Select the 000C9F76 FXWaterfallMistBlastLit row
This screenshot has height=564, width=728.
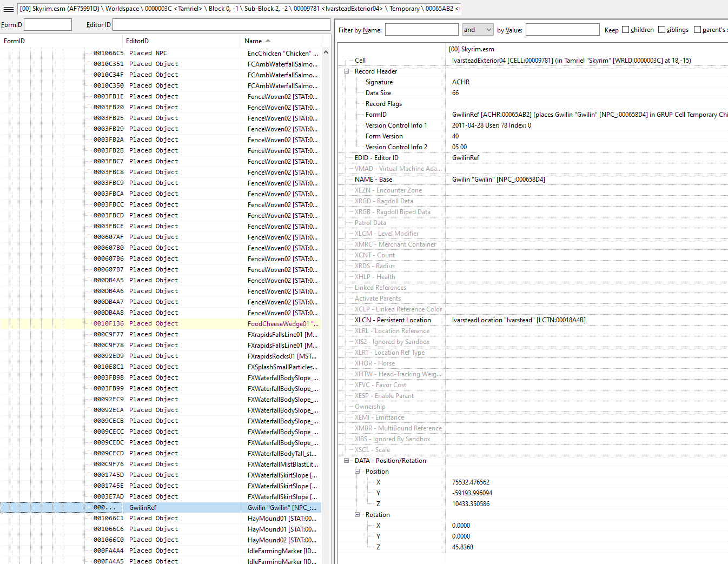[x=161, y=464]
